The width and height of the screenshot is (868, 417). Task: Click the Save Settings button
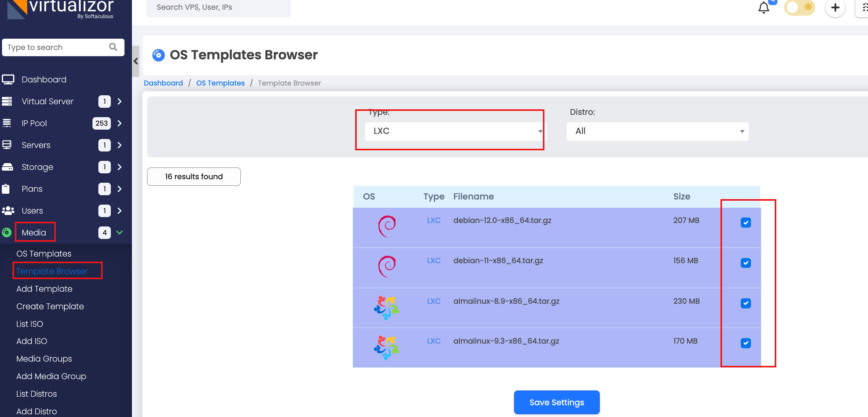557,403
